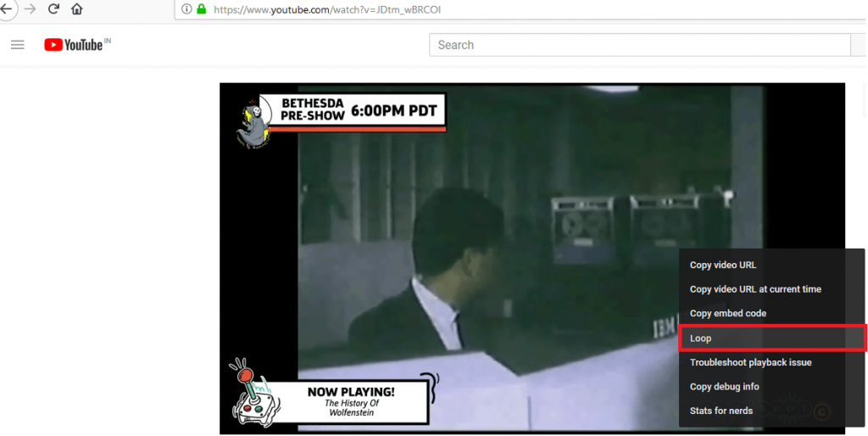
Task: Open the YouTube hamburger guide menu
Action: tap(18, 45)
